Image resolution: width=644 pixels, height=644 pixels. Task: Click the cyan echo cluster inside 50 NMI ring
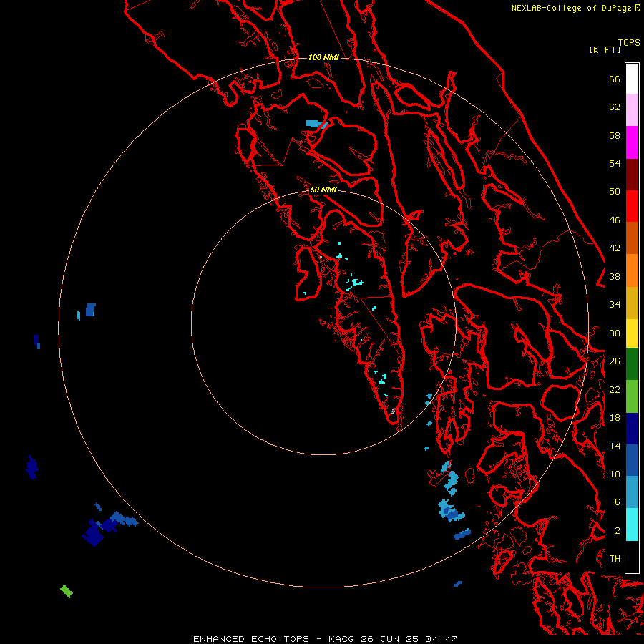[354, 283]
